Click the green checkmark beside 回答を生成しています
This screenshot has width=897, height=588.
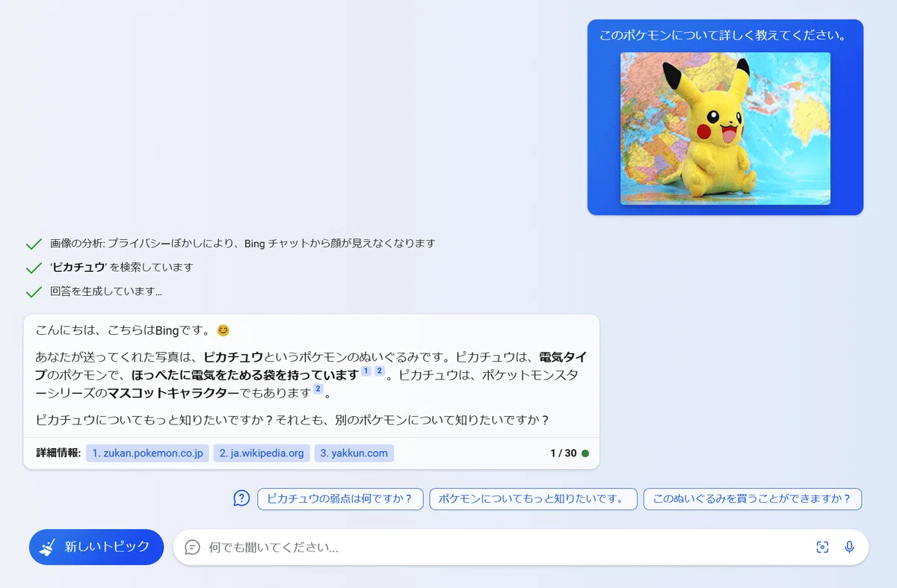coord(34,291)
